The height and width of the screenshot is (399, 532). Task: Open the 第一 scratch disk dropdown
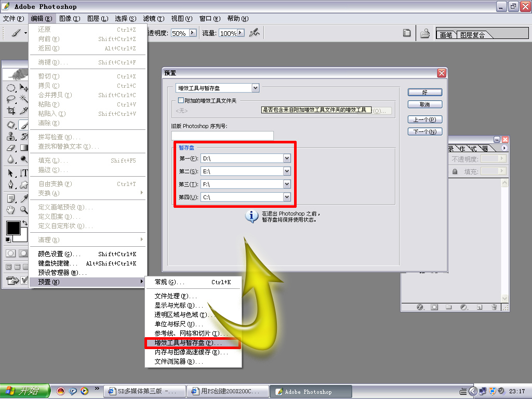tap(287, 158)
